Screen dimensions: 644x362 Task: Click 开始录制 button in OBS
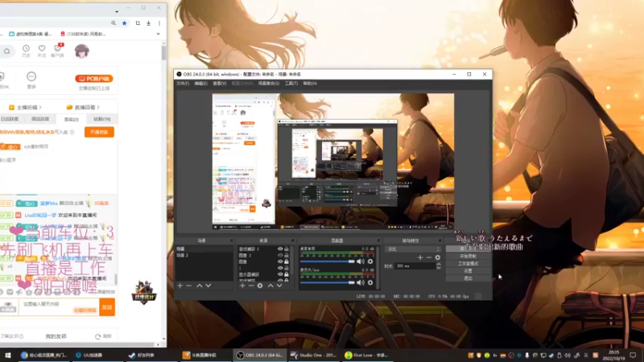(x=468, y=256)
